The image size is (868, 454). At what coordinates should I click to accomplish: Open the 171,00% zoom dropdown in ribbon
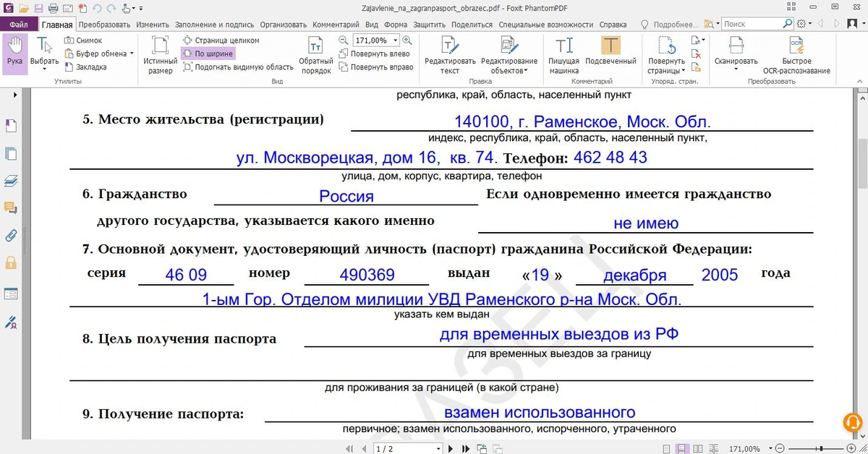[394, 40]
